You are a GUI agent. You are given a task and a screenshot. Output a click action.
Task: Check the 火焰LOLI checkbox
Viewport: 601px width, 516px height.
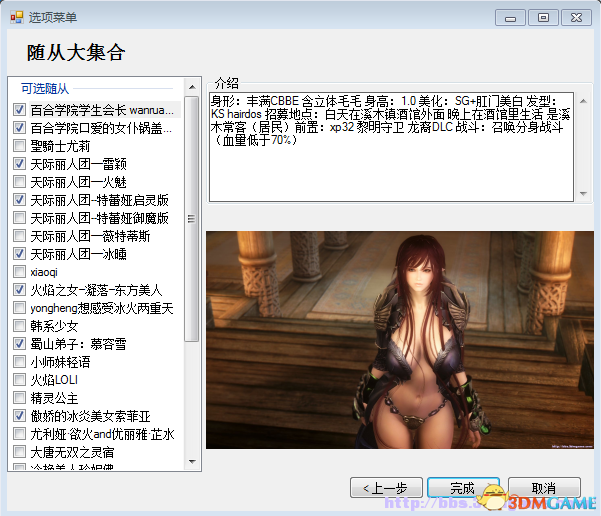tap(19, 380)
